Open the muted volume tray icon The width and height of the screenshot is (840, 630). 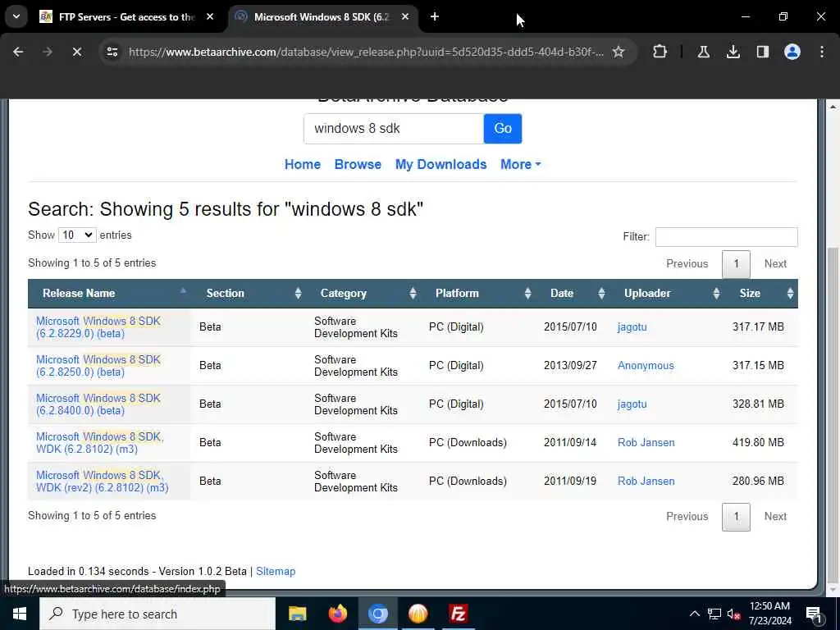[x=733, y=614]
